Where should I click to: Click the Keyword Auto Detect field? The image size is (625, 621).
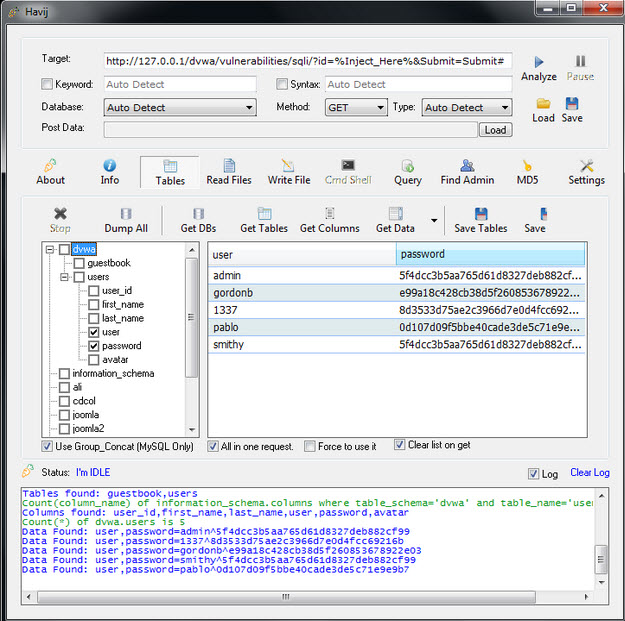pos(180,85)
